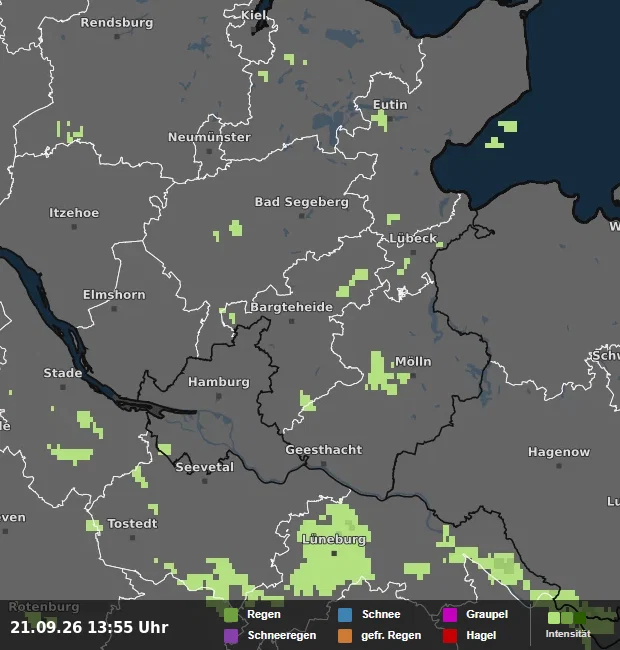
Task: Click the blue Schnee legend swatch
Action: (x=345, y=615)
